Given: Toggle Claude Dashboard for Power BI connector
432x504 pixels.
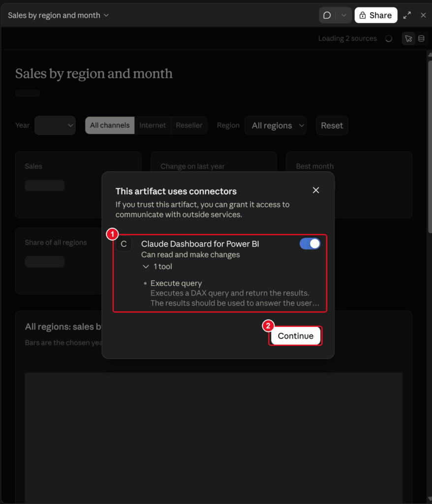Looking at the screenshot, I should tap(310, 244).
